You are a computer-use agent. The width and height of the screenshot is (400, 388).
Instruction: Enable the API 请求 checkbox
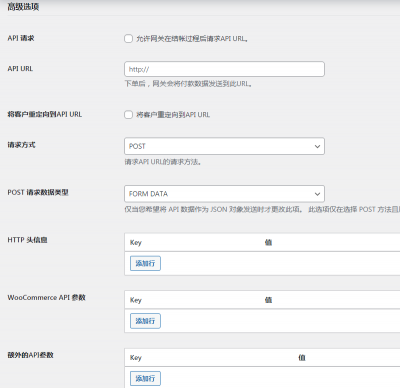[128, 39]
